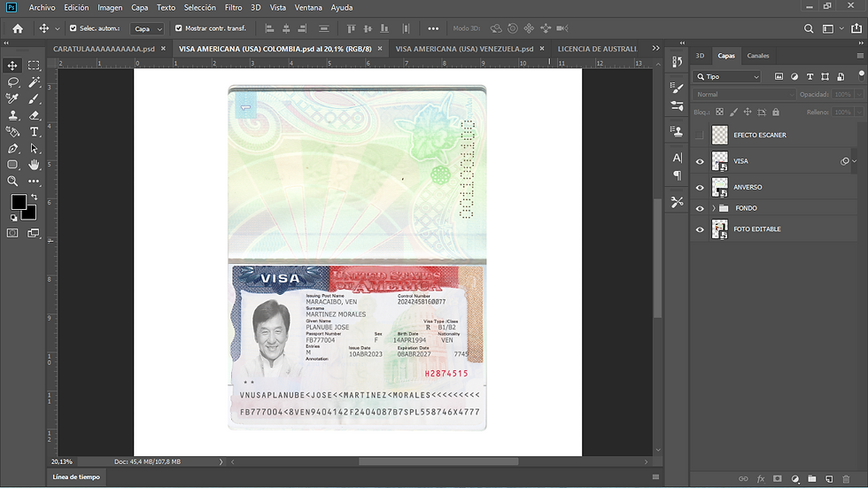Screen dimensions: 868x488
Task: Select the Magic Wand tool
Action: 34,82
